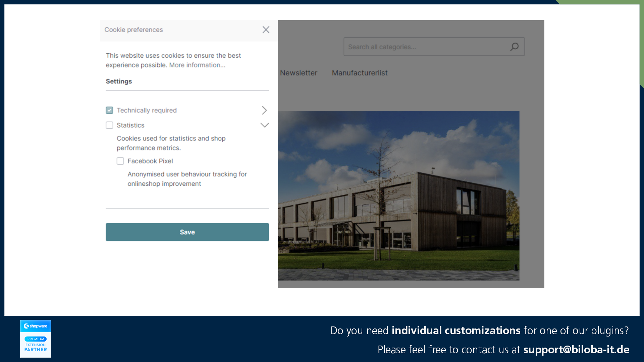Click the Newsletter menu item icon area
Viewport: 644px width, 362px height.
coord(299,73)
